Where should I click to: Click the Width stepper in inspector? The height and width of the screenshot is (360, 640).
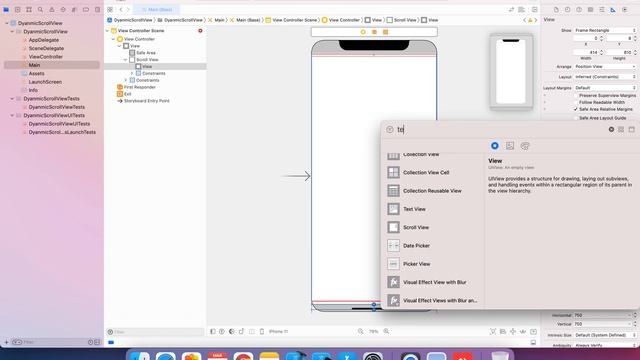tap(601, 53)
